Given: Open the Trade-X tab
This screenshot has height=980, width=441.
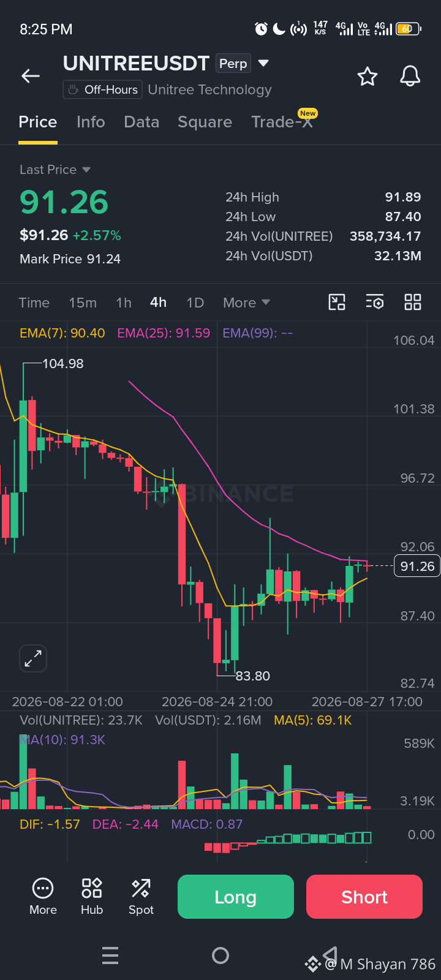Looking at the screenshot, I should point(282,122).
